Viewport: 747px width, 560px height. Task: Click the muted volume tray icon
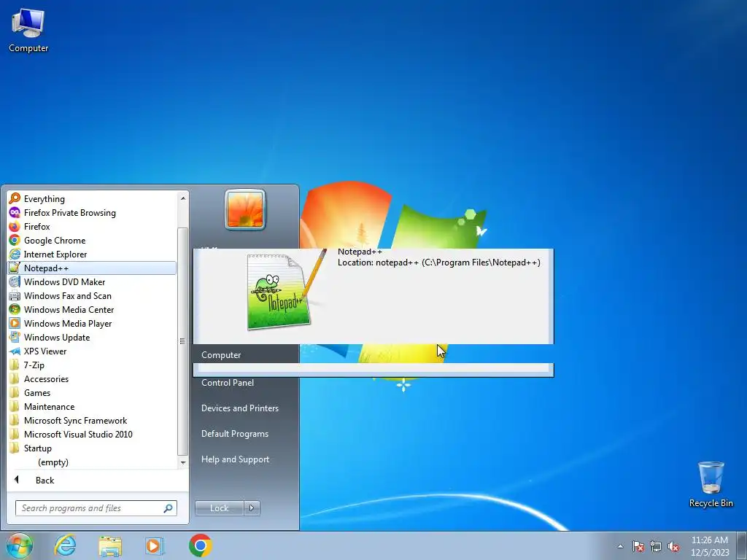673,546
